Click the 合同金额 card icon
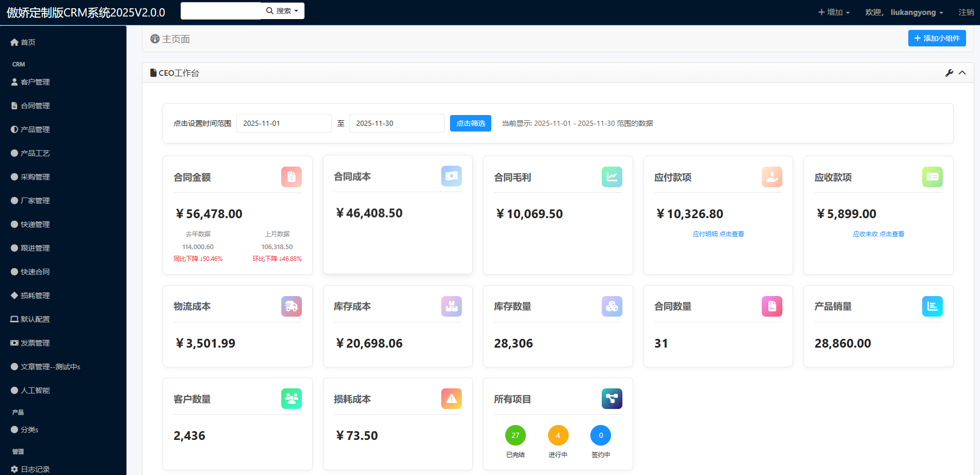The width and height of the screenshot is (980, 475). (291, 177)
